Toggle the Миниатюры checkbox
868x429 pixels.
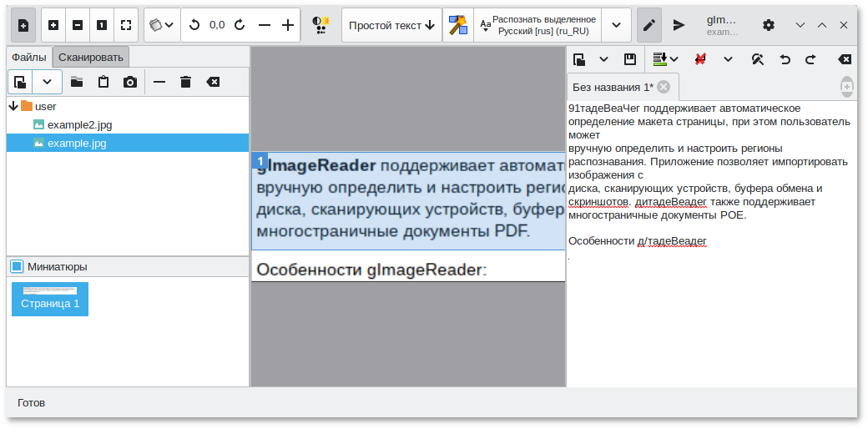coord(17,267)
